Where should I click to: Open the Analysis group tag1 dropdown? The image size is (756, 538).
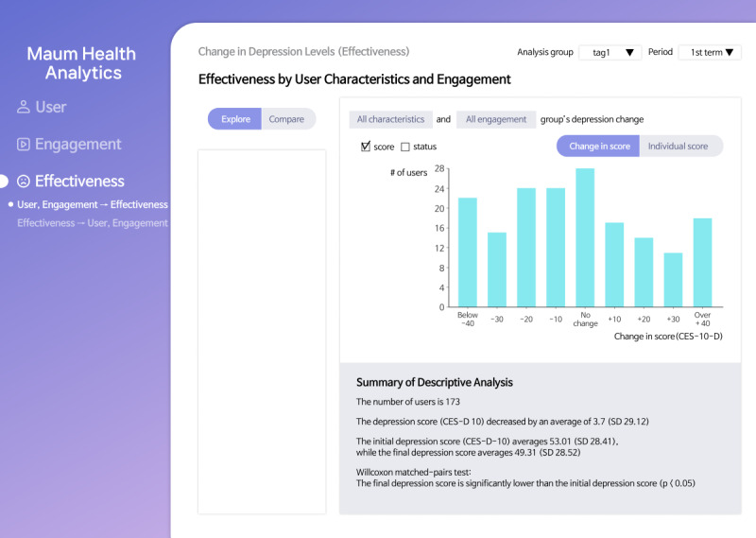[610, 52]
